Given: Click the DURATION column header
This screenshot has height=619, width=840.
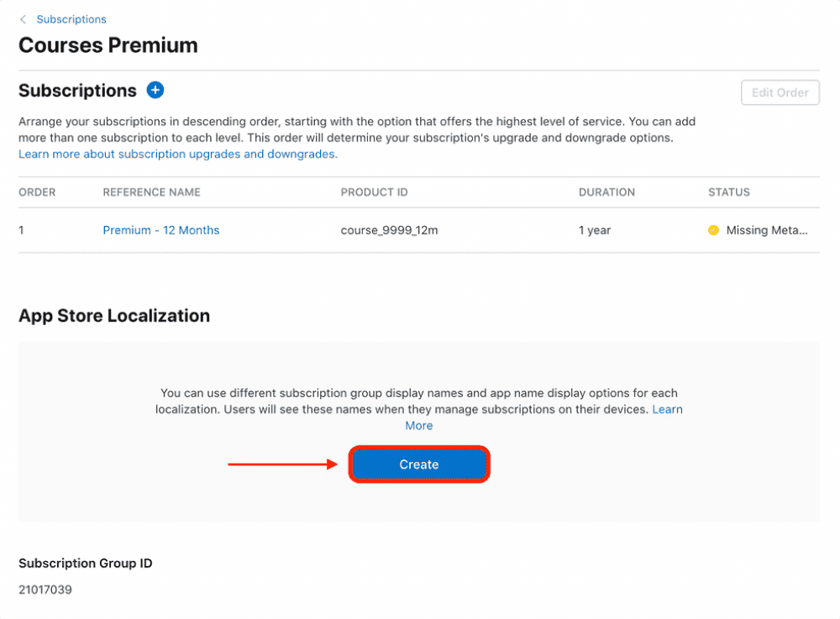Looking at the screenshot, I should pyautogui.click(x=606, y=192).
